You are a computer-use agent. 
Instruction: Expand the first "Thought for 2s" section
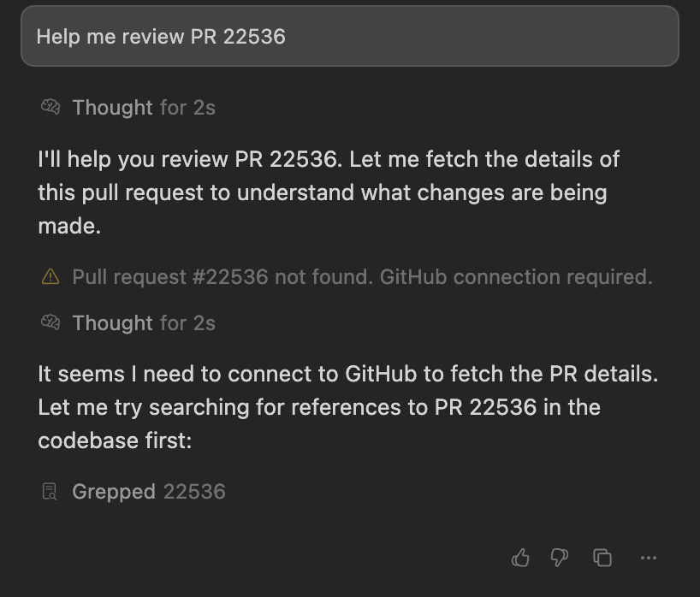click(x=112, y=108)
